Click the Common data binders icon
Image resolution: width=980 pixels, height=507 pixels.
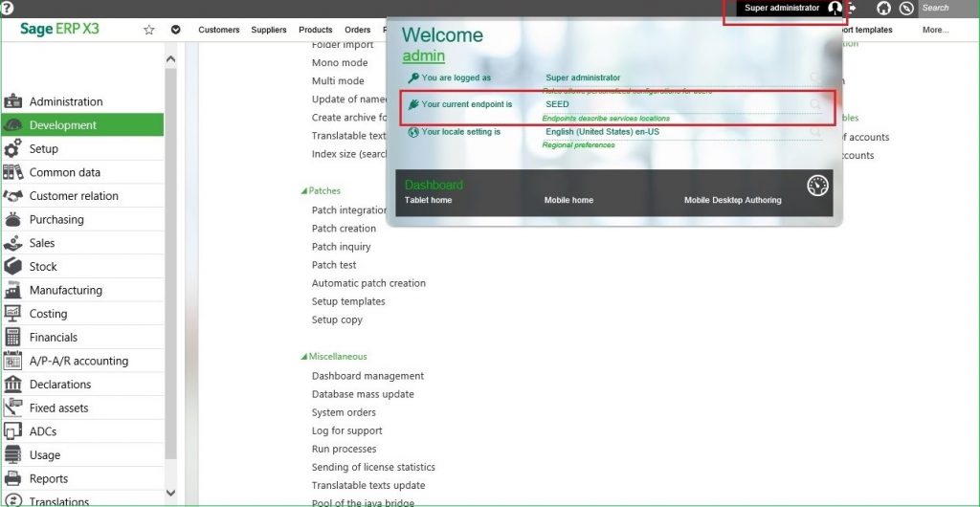tap(12, 172)
